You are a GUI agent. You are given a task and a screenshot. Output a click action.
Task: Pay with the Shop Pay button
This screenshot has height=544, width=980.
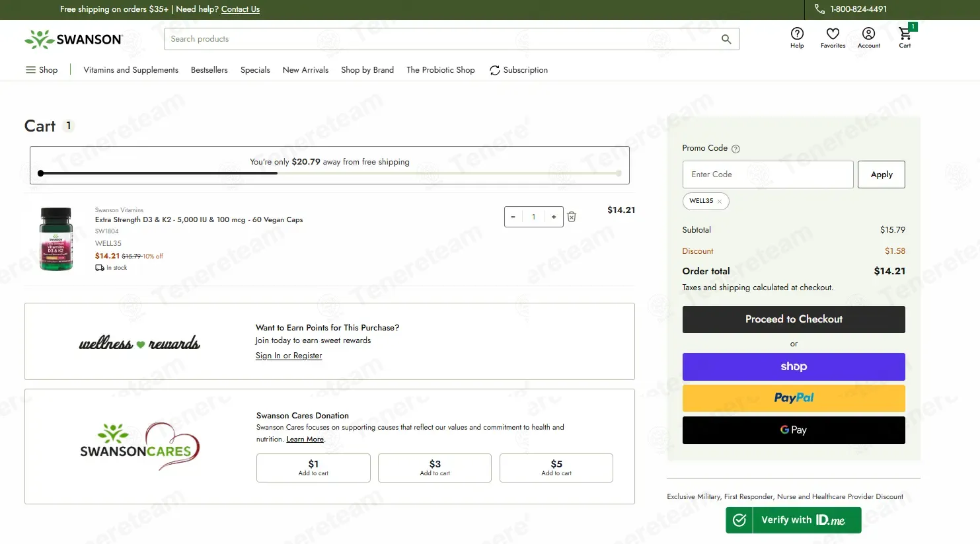coord(794,367)
